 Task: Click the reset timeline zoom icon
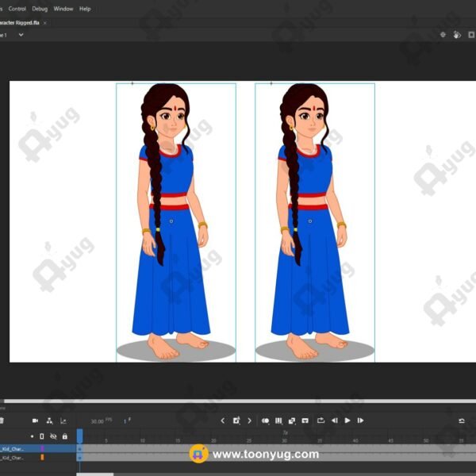click(462, 420)
